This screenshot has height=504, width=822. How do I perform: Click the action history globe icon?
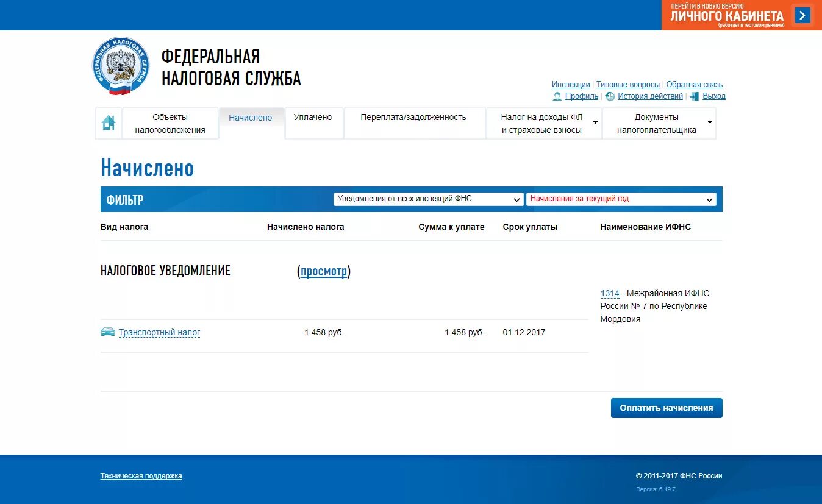610,96
